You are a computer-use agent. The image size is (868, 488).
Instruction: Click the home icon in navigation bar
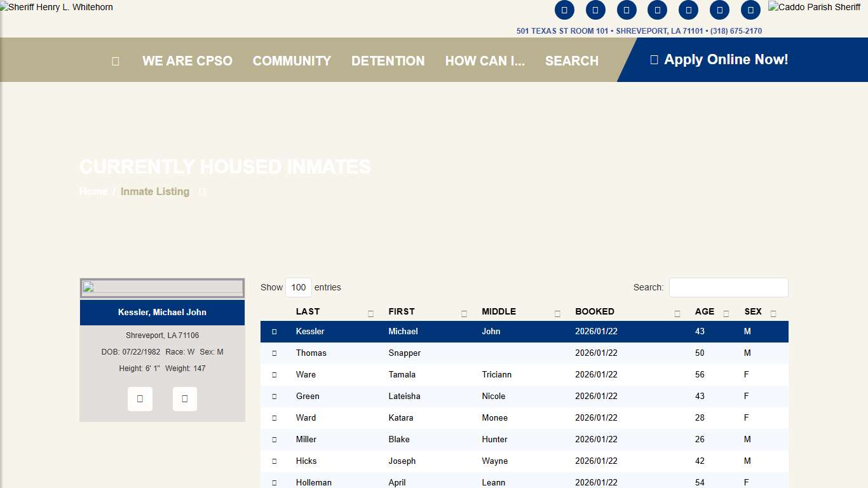pyautogui.click(x=115, y=60)
